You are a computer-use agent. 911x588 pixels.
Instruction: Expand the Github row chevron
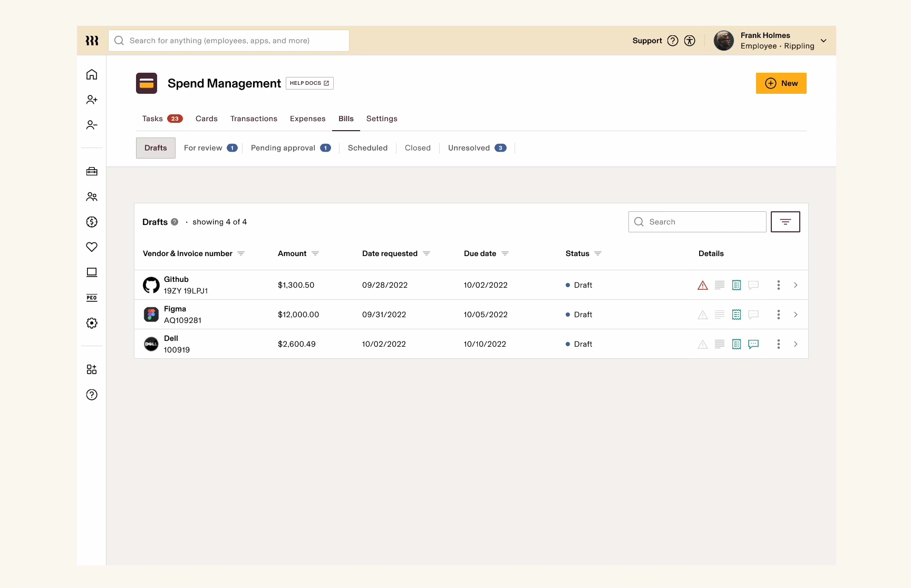click(x=796, y=285)
